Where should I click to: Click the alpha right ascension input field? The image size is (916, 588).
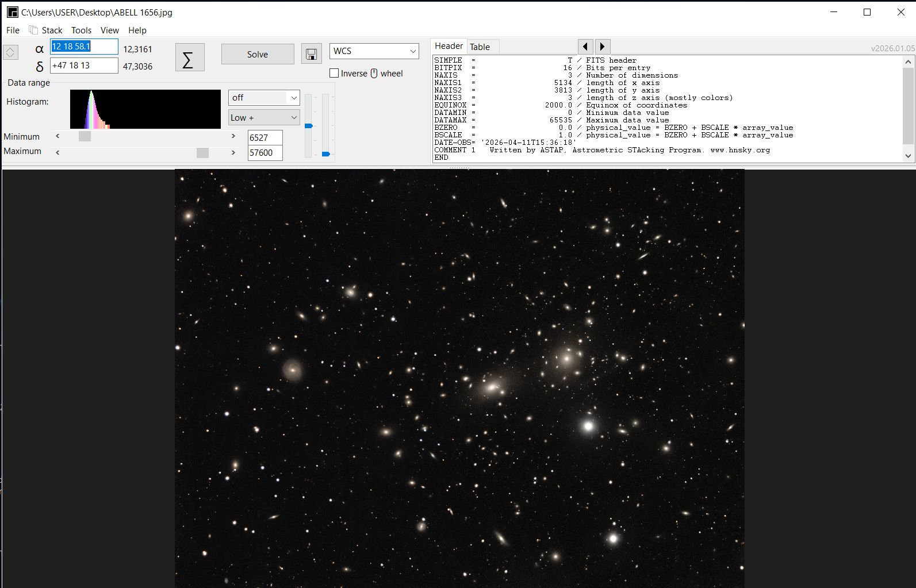[84, 47]
